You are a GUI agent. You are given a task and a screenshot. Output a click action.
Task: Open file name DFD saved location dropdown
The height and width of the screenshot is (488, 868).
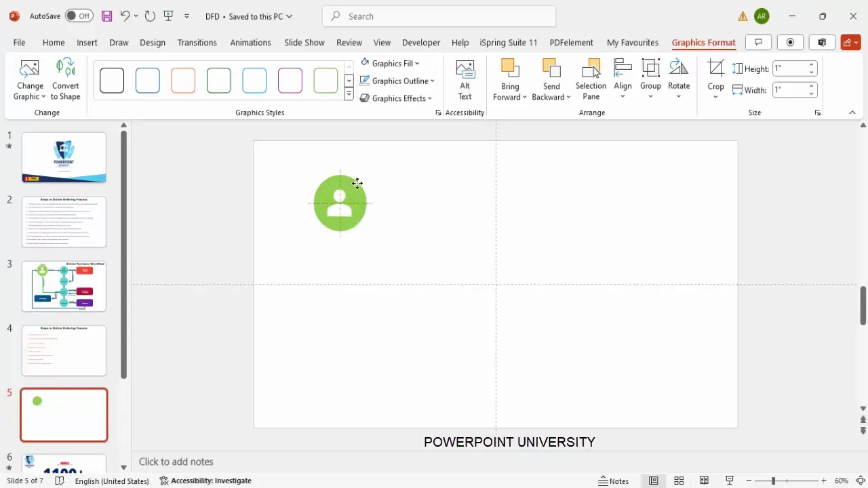tap(249, 16)
